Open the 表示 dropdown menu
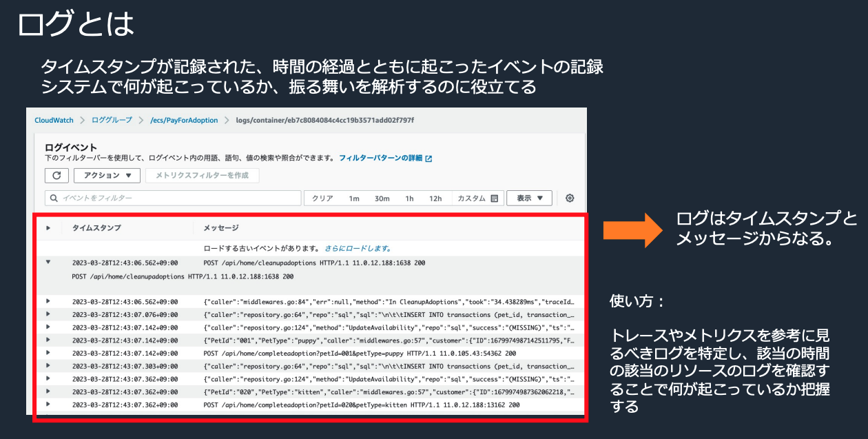The image size is (868, 439). click(x=529, y=198)
